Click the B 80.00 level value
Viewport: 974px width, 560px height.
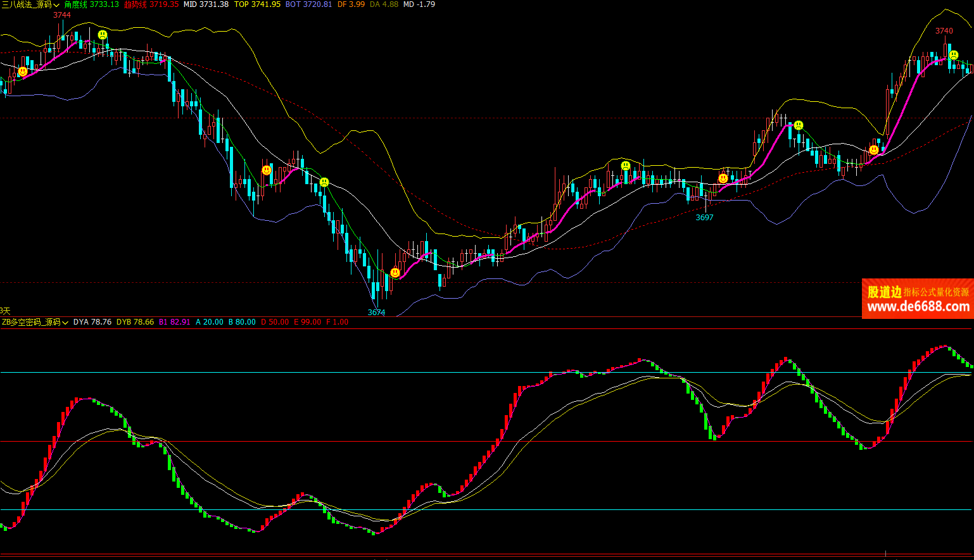pyautogui.click(x=242, y=322)
